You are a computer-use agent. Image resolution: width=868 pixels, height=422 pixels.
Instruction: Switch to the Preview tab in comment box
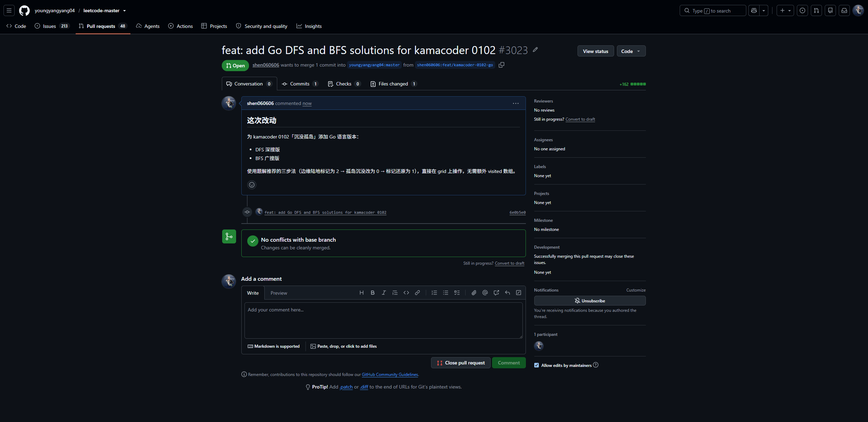(x=279, y=293)
